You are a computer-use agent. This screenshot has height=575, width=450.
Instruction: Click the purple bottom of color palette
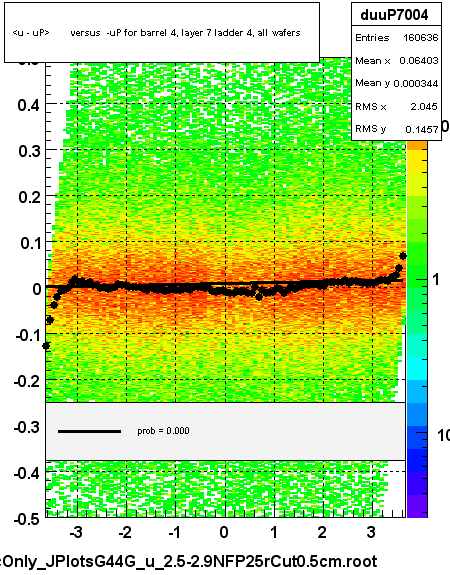(x=417, y=506)
